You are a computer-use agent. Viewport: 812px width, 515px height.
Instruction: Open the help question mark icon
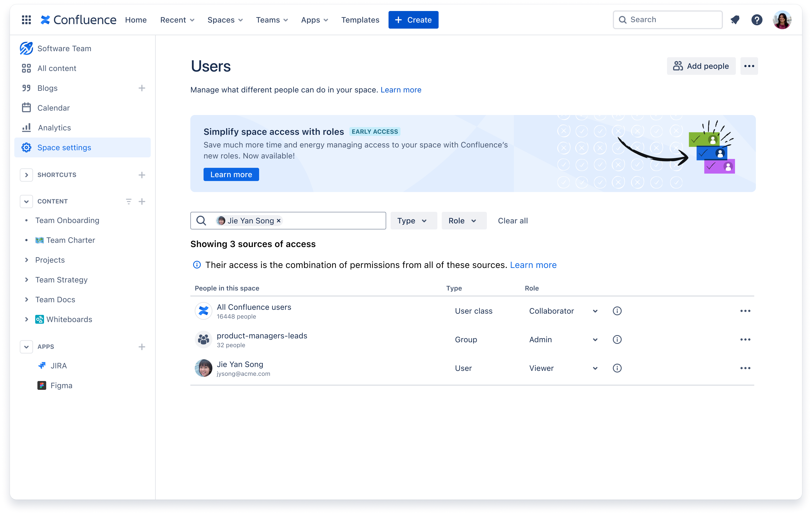pyautogui.click(x=757, y=20)
